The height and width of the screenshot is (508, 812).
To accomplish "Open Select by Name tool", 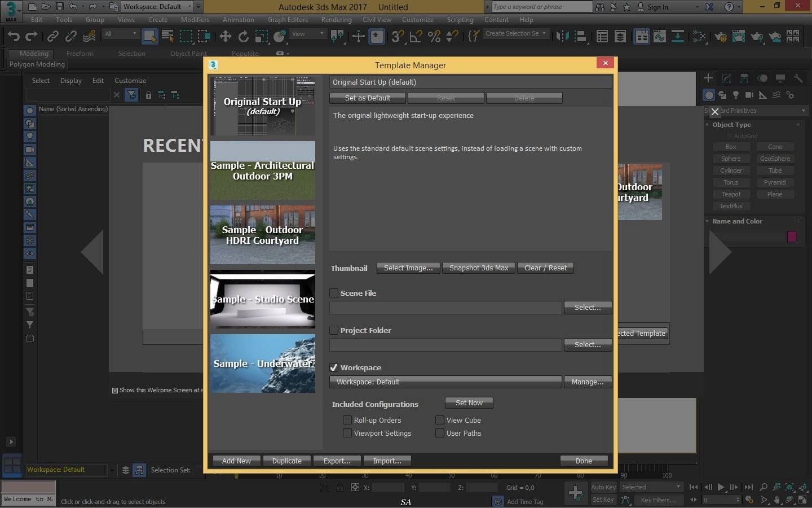I will click(167, 36).
